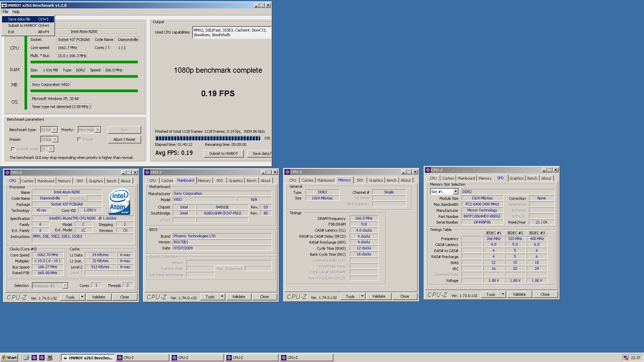Open the Start menu
Viewport: 644px width, 362px height.
(x=9, y=358)
